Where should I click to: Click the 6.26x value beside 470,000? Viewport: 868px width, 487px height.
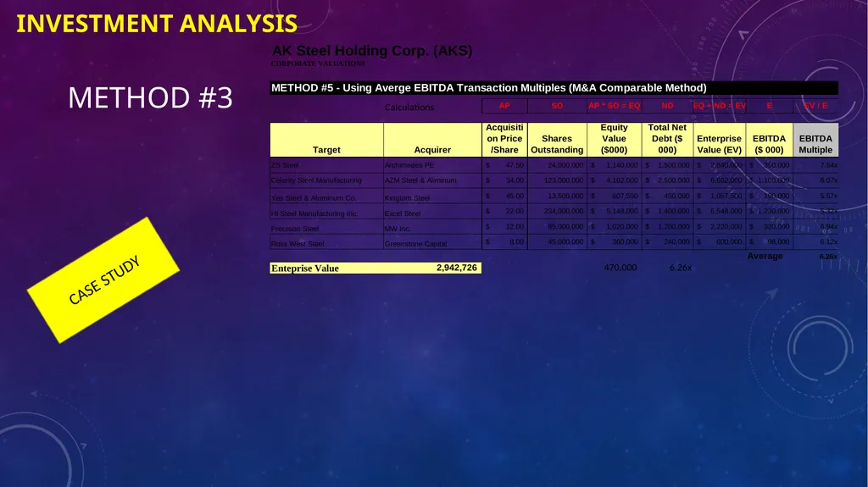[x=681, y=268]
